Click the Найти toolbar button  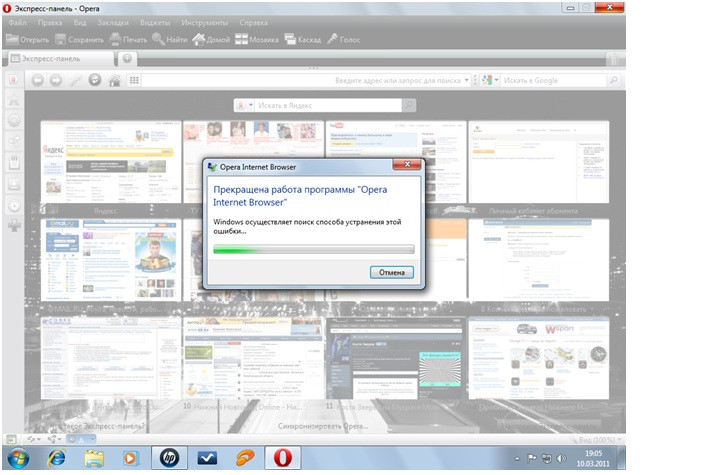pyautogui.click(x=170, y=39)
